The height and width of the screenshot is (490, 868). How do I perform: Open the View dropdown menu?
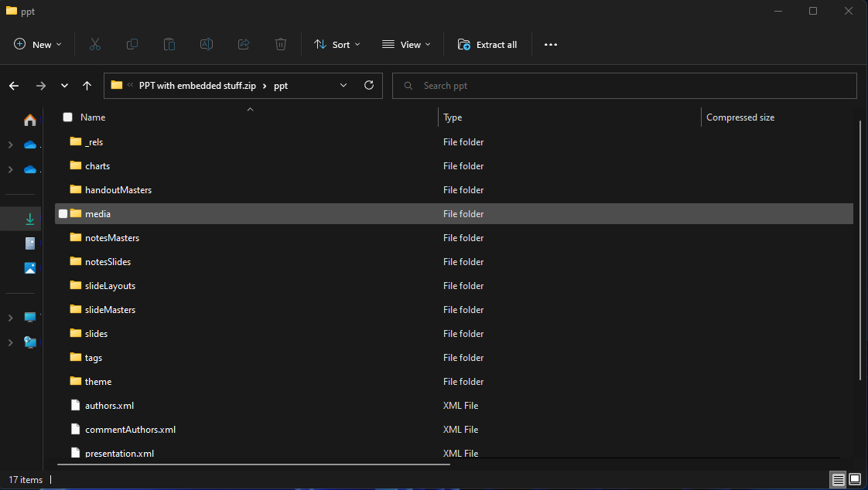point(406,45)
